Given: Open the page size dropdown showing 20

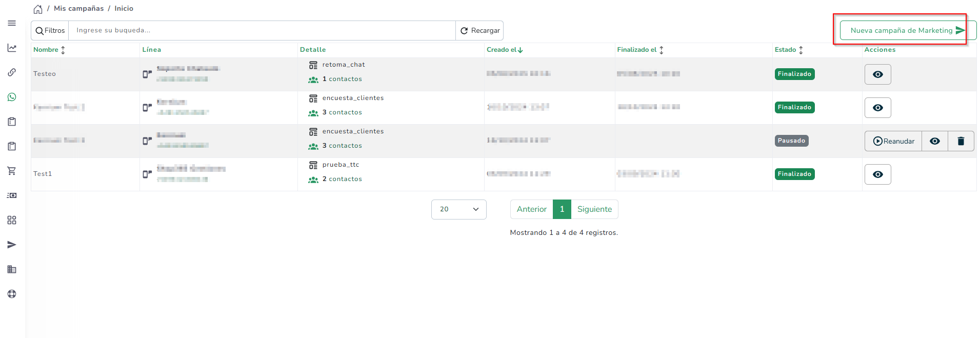Looking at the screenshot, I should tap(458, 209).
